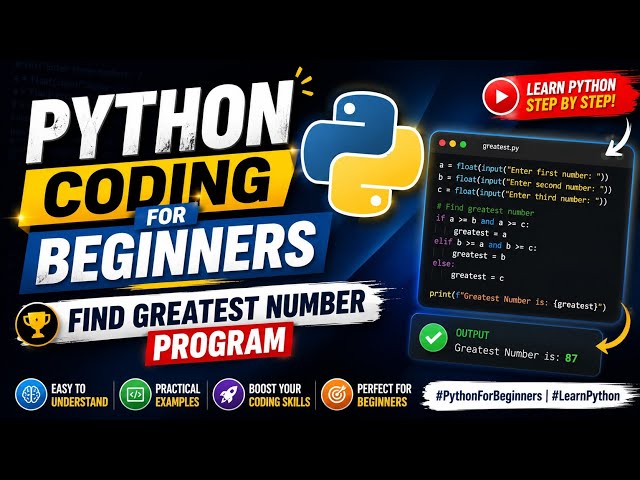The image size is (640, 480).
Task: Click the EASY TO UNDERSTAND text
Action: coord(79,395)
